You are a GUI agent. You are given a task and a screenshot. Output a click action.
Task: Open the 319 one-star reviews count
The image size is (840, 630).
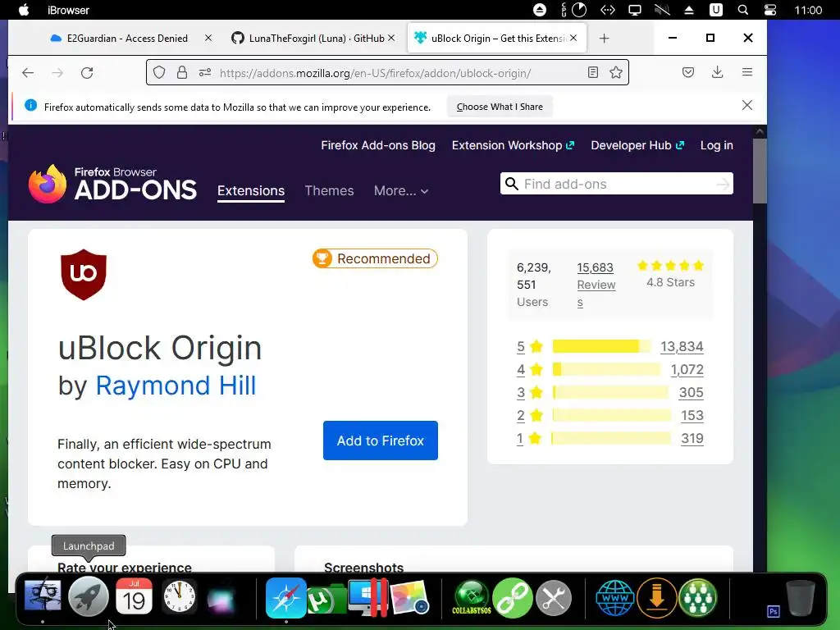pos(692,438)
